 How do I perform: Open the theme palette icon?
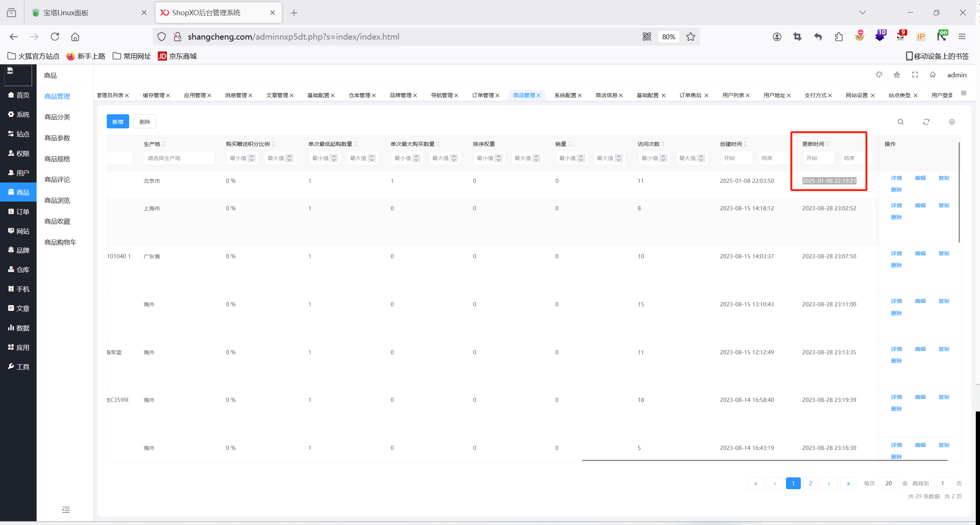pyautogui.click(x=879, y=75)
